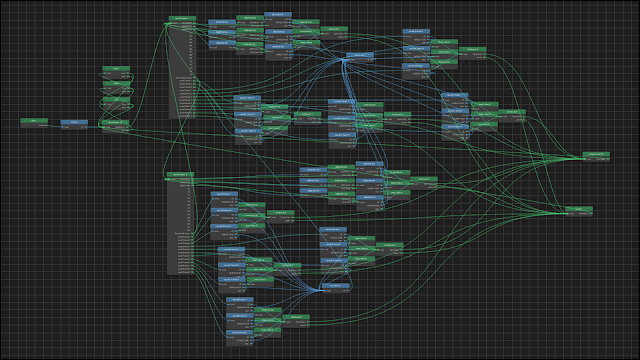Select the second green sink node below the final collector

[x=579, y=211]
